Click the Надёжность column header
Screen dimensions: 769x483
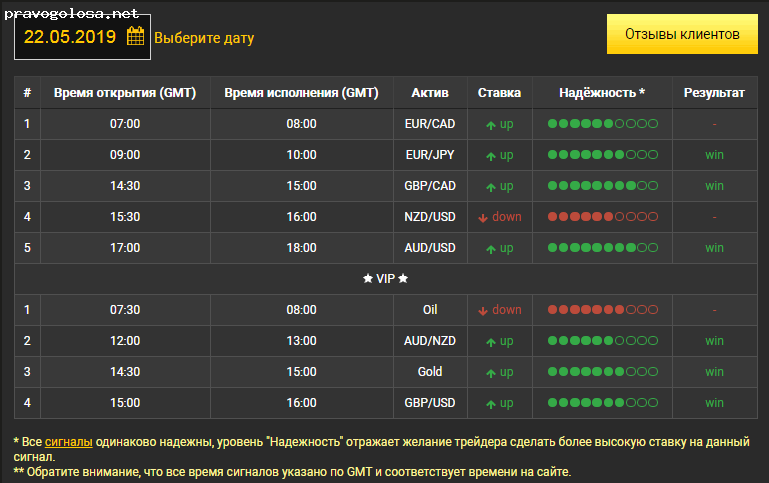602,93
